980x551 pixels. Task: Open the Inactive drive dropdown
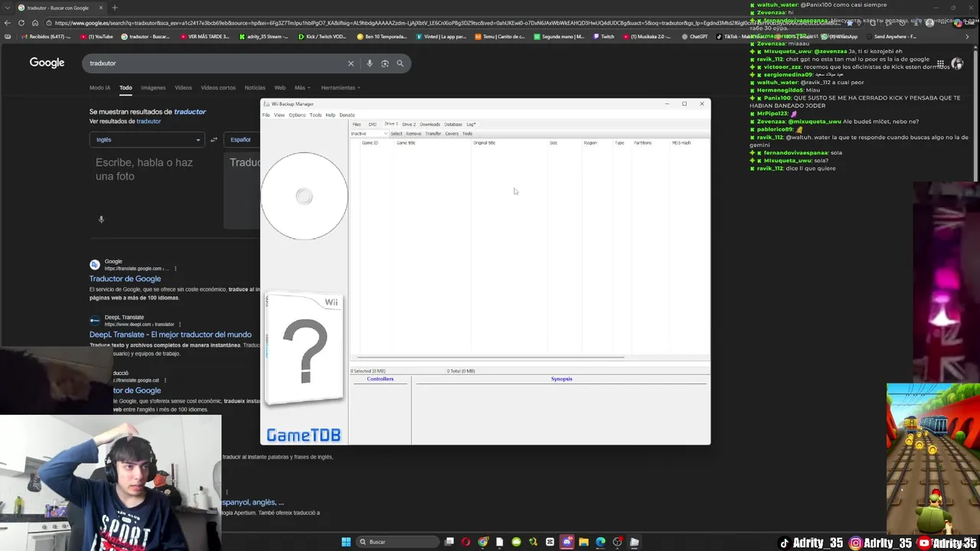click(x=369, y=134)
